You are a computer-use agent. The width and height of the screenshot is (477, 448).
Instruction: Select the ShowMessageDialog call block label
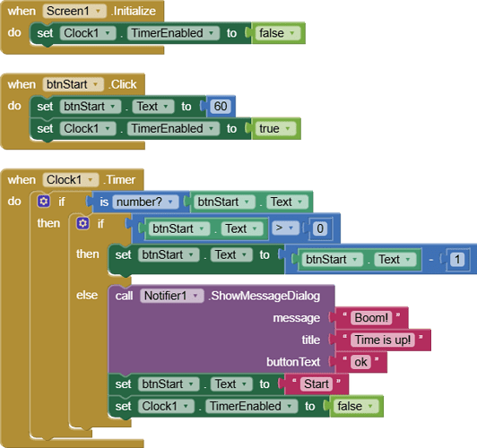(x=265, y=296)
